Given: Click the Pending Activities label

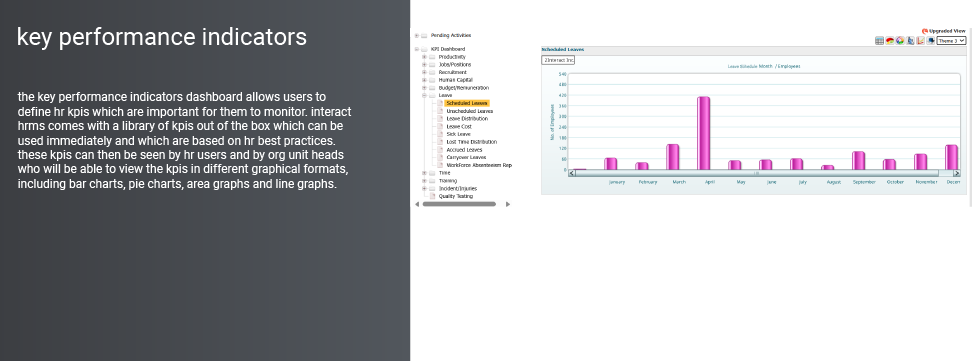Looking at the screenshot, I should pos(451,36).
